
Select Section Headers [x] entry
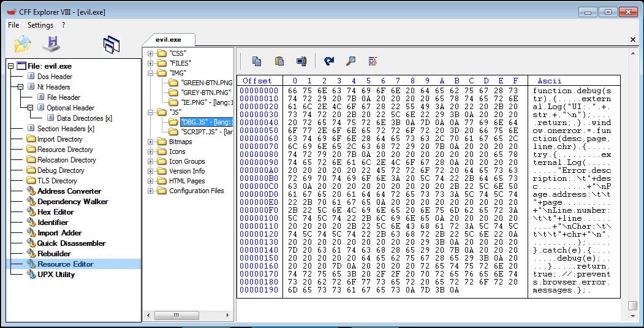click(66, 129)
